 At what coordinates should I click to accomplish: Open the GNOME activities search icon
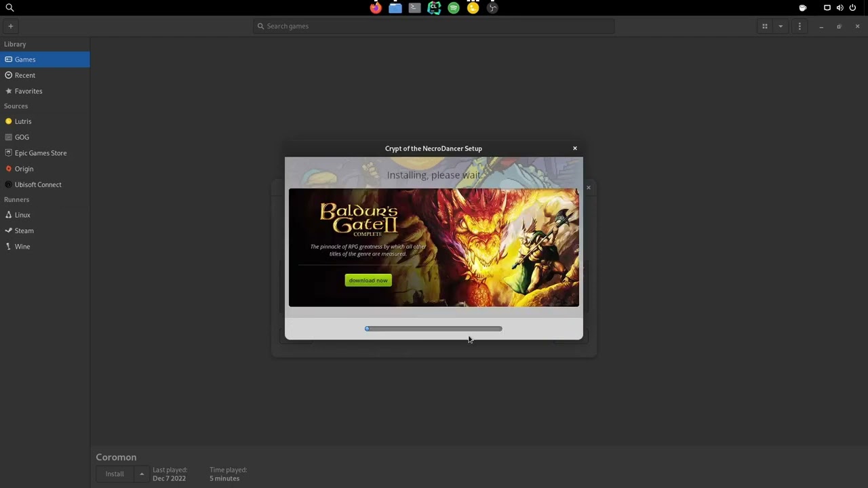(9, 8)
